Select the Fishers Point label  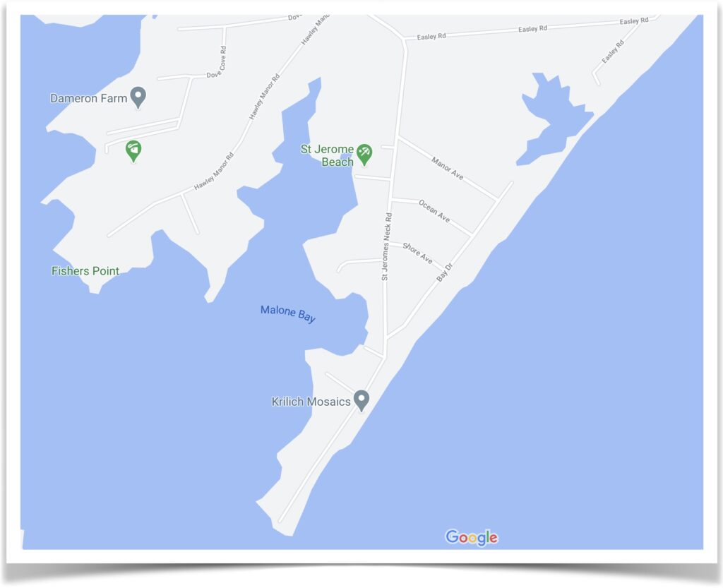point(85,271)
